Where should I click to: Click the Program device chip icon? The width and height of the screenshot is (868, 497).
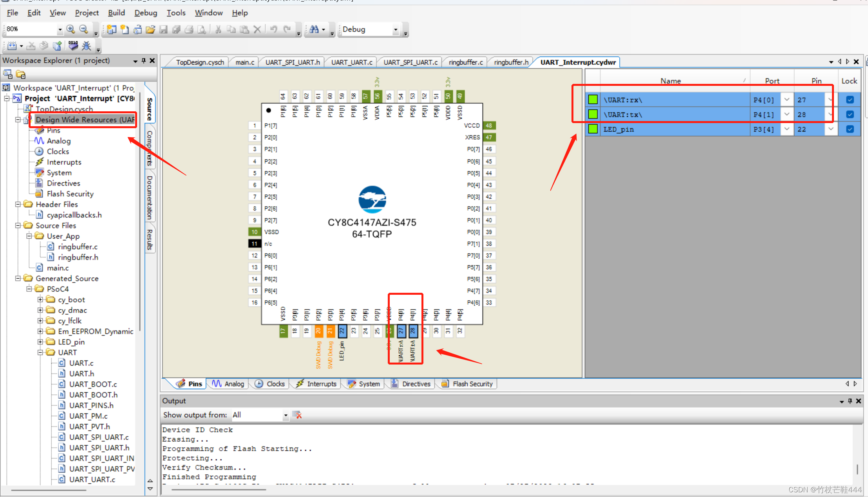tap(73, 46)
